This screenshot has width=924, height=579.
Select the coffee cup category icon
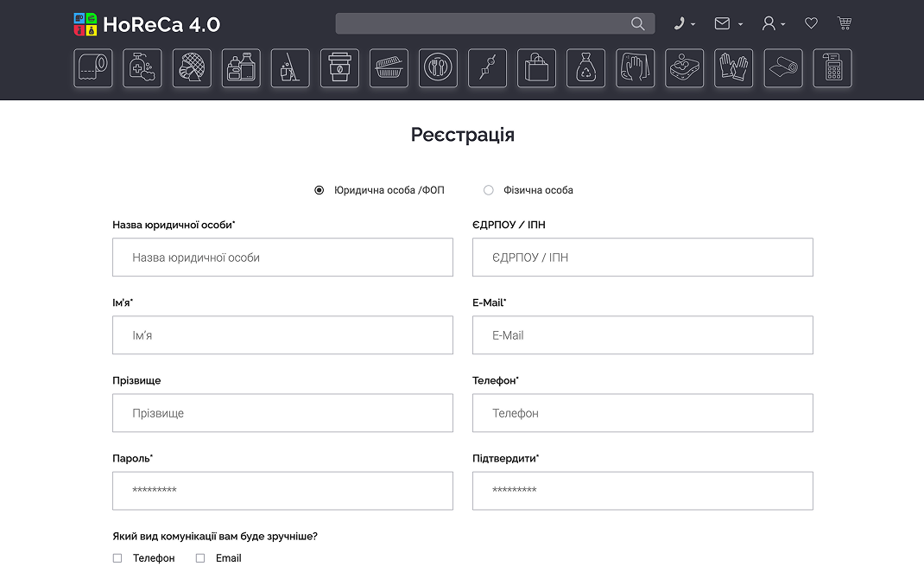coord(339,68)
